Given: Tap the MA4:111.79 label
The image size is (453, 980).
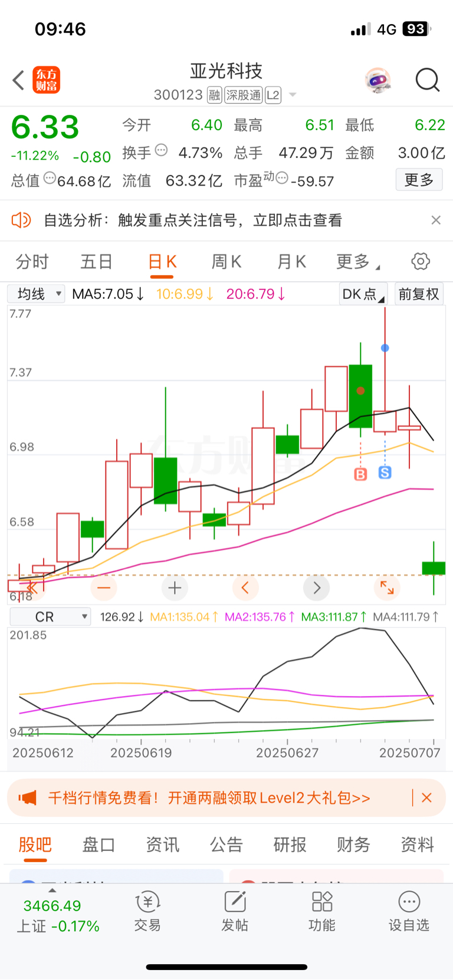Looking at the screenshot, I should coord(406,617).
